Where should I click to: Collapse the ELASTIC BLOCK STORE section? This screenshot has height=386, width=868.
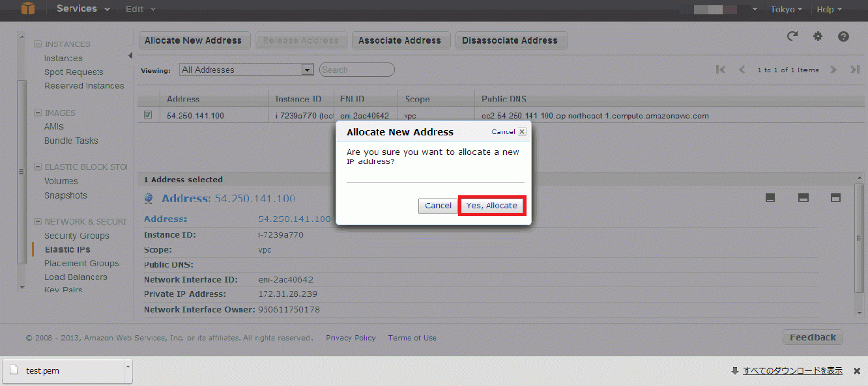(38, 167)
